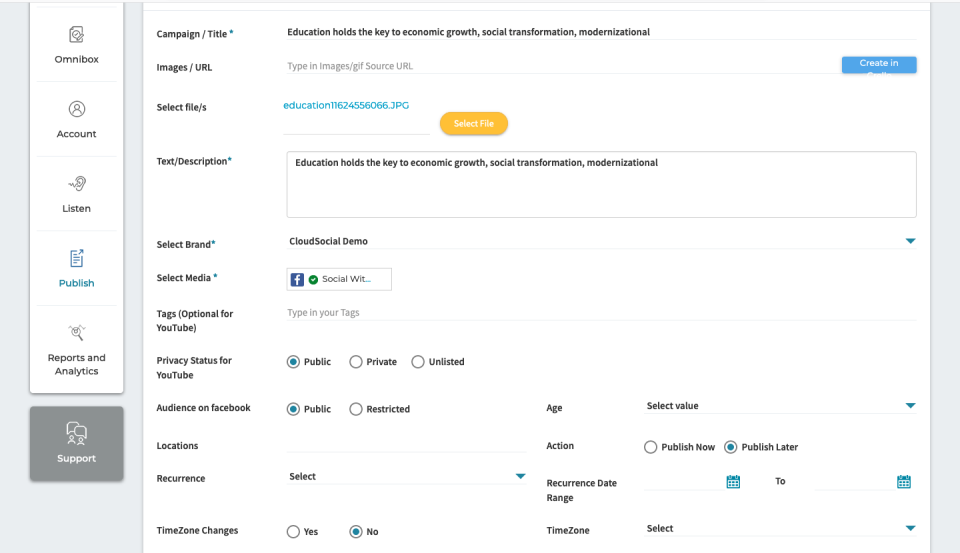Image resolution: width=960 pixels, height=553 pixels.
Task: Expand the Age select value dropdown
Action: (x=780, y=406)
